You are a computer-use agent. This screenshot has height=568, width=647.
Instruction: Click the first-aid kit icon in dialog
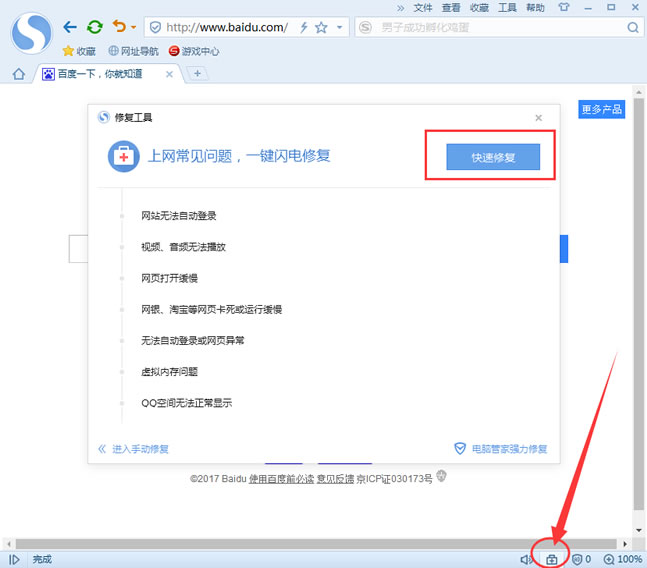(123, 157)
